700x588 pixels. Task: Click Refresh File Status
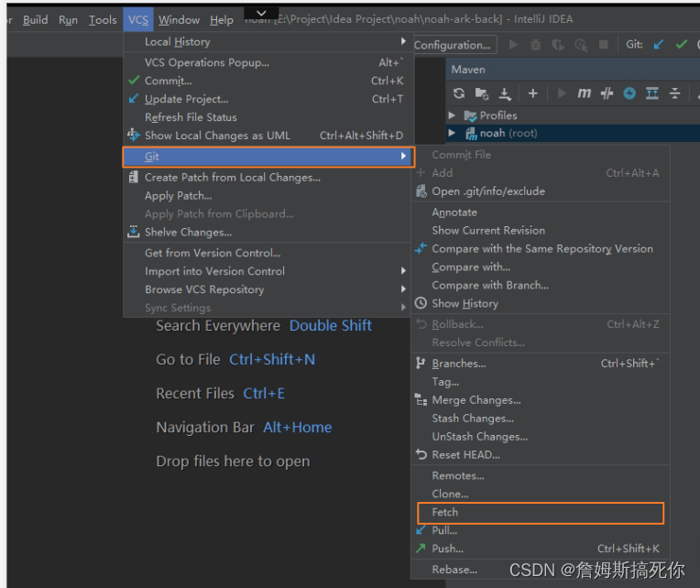coord(268,117)
